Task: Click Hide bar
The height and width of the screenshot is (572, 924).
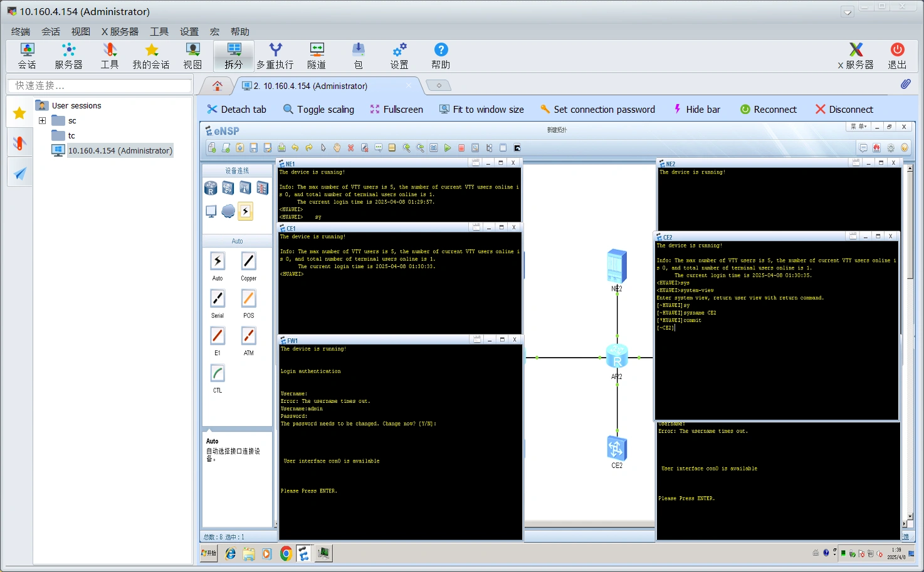Action: coord(696,109)
